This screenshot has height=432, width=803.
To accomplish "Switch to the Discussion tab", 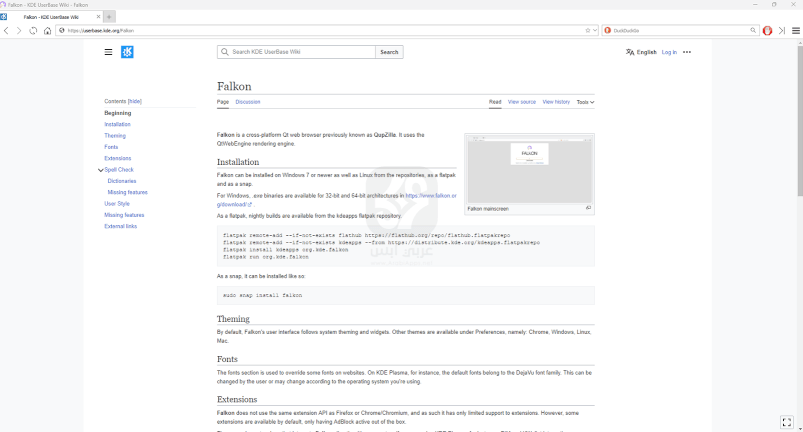I will (x=248, y=102).
